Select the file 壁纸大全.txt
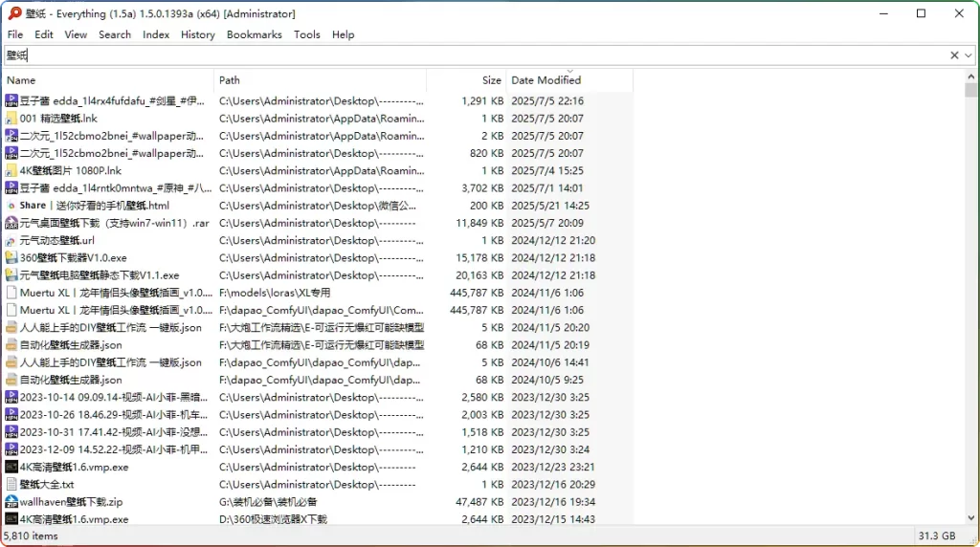Image resolution: width=980 pixels, height=547 pixels. pos(47,484)
